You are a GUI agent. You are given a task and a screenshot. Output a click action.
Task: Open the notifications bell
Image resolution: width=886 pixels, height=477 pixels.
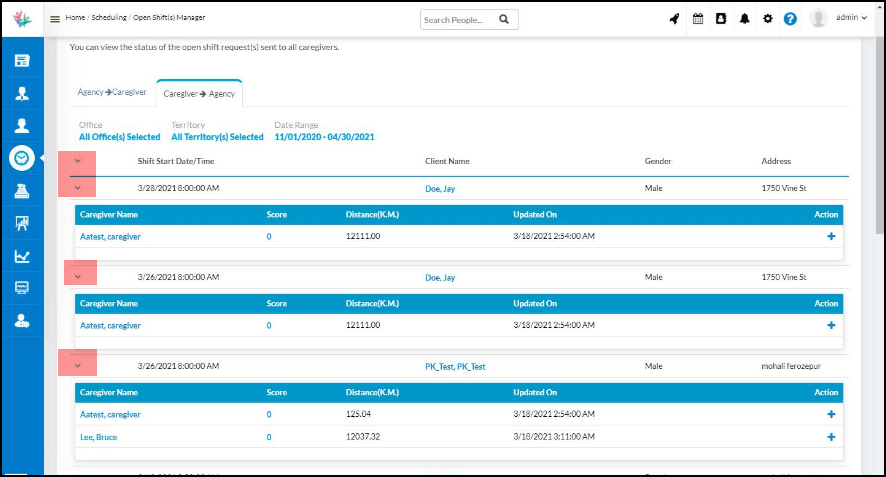pos(745,19)
